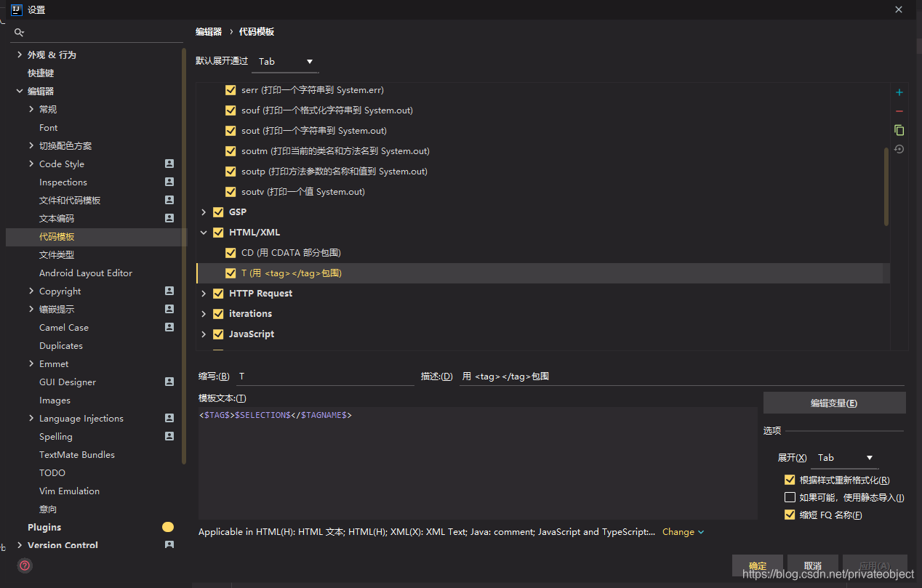The height and width of the screenshot is (588, 922).
Task: Open the Inspections settings page
Action: (x=63, y=182)
